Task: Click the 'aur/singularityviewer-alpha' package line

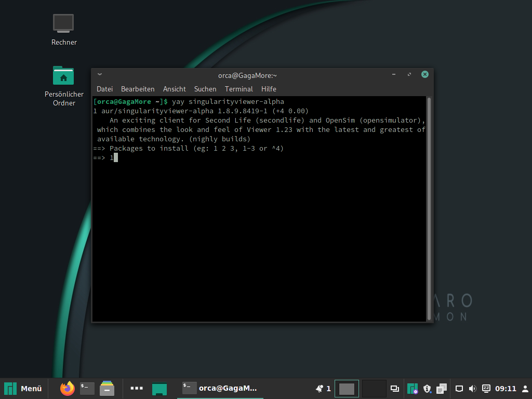Action: pos(201,111)
